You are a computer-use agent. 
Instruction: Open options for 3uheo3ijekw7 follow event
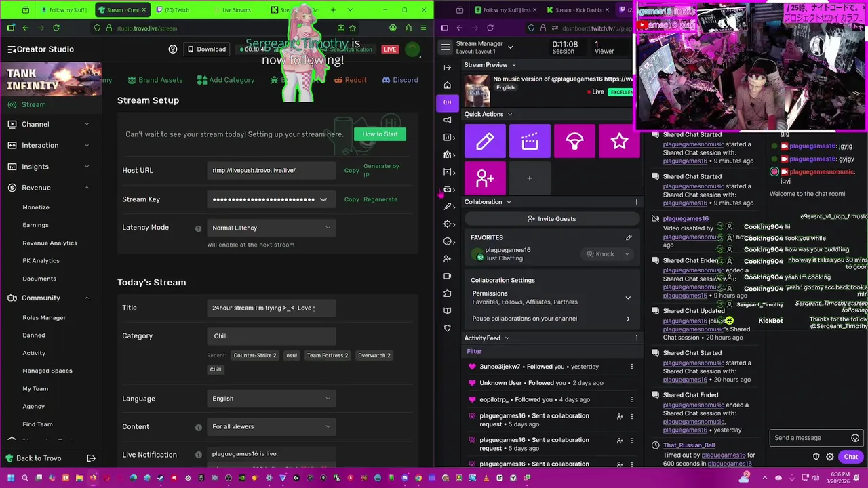[631, 367]
